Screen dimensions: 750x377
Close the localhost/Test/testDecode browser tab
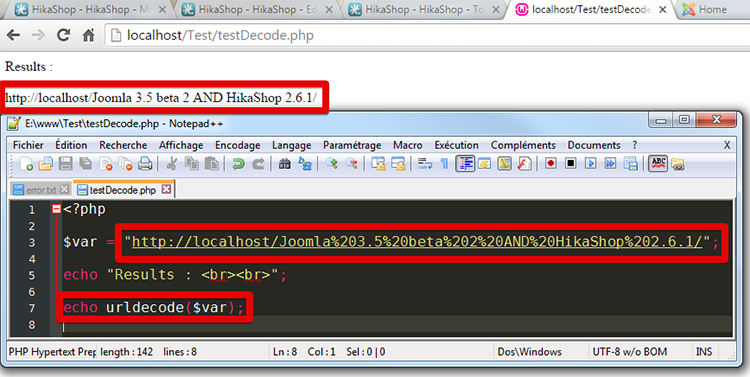coord(663,9)
